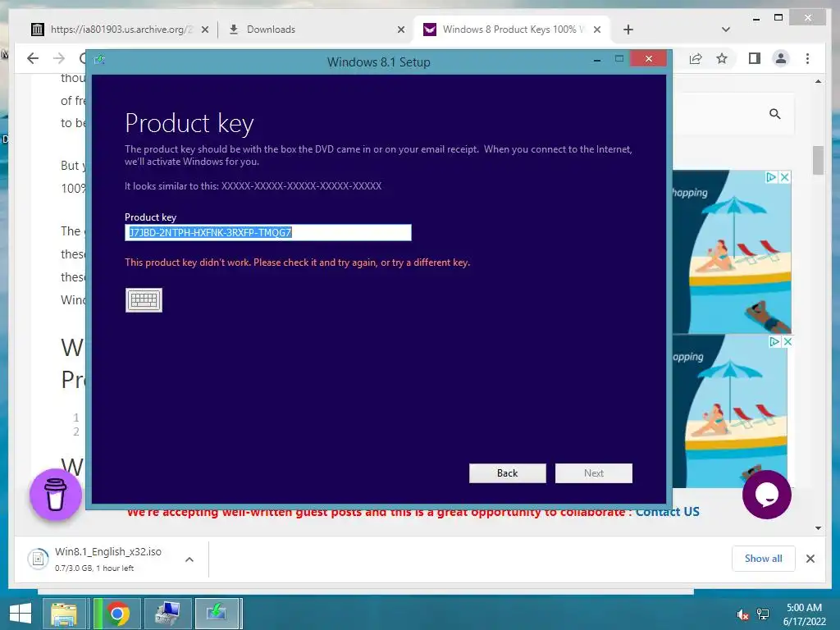This screenshot has height=630, width=840.
Task: Expand the Win8.1_English_x32.iso download options
Action: [189, 559]
